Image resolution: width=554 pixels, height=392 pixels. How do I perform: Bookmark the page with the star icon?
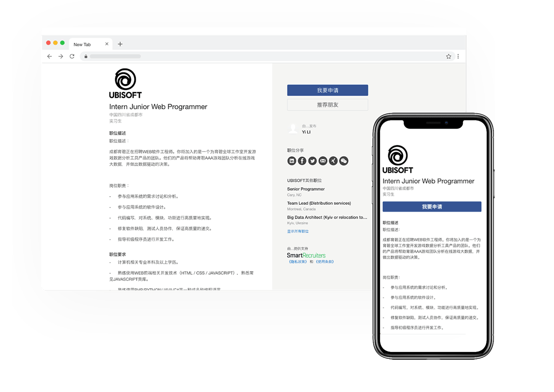pyautogui.click(x=448, y=56)
